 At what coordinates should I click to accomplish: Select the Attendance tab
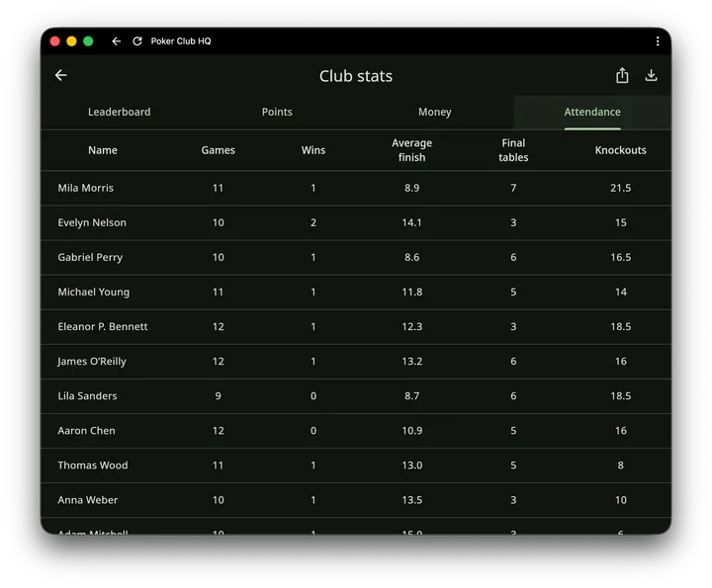[592, 112]
